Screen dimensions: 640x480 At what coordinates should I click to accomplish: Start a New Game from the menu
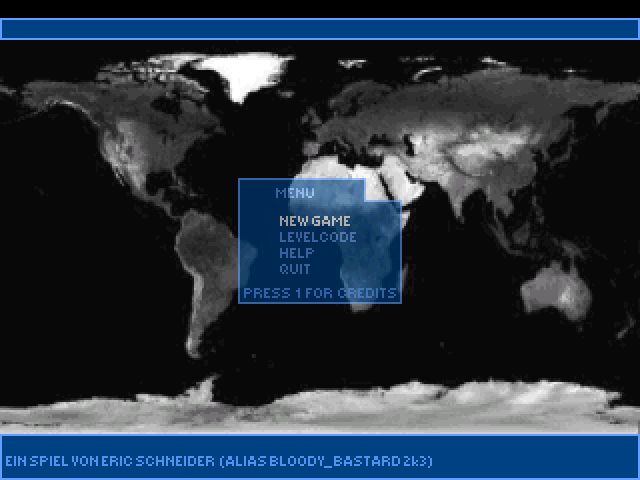click(x=315, y=221)
